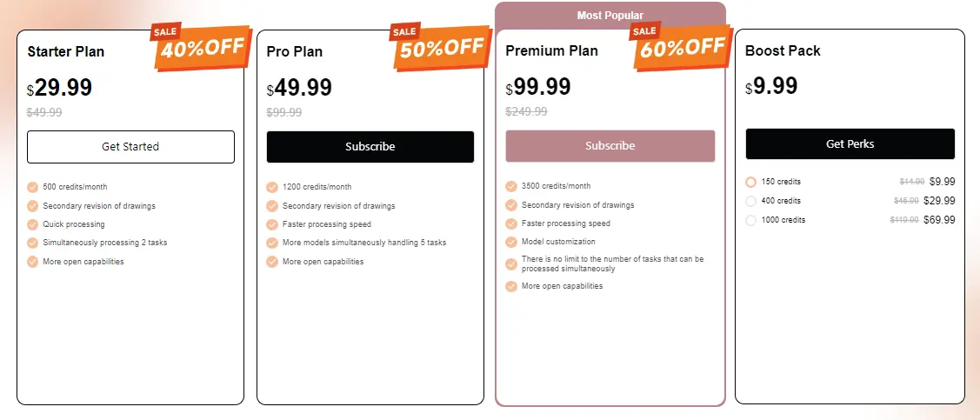Click the Premium Plan $99.99 price
Image resolution: width=980 pixels, height=420 pixels.
(538, 88)
